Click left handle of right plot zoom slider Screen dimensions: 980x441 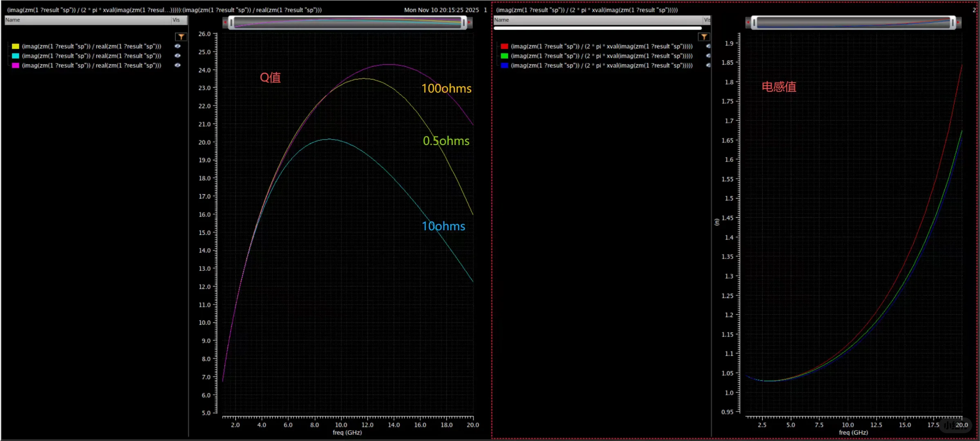pos(754,22)
